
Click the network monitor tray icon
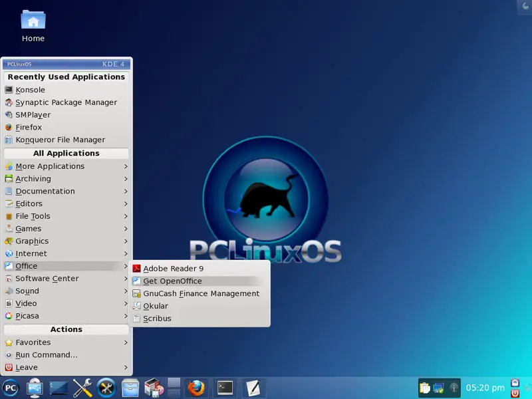point(439,388)
